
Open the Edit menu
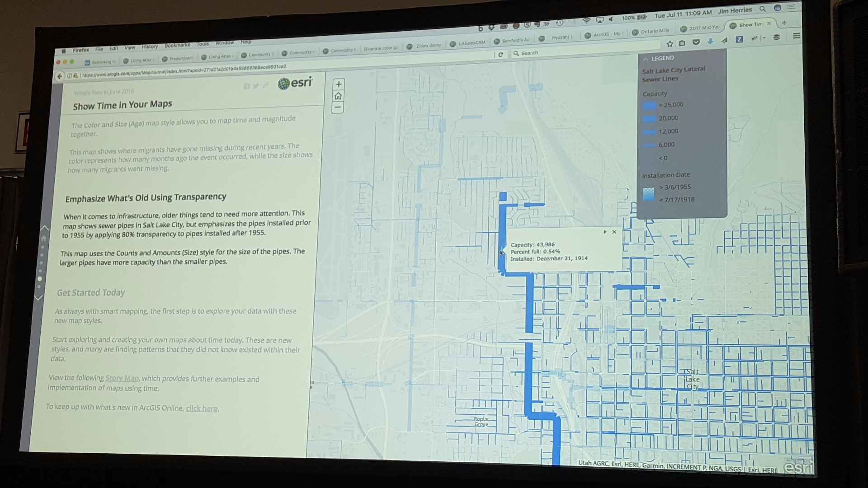click(x=113, y=48)
